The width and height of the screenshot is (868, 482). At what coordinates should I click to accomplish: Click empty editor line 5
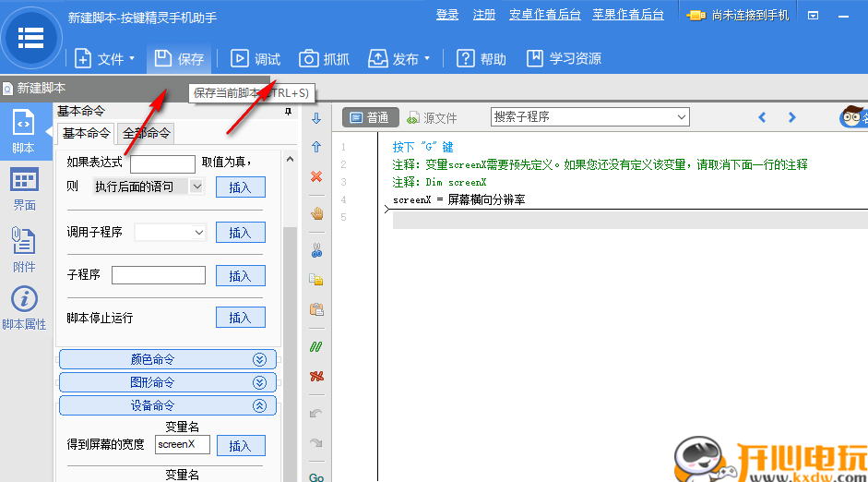point(630,220)
